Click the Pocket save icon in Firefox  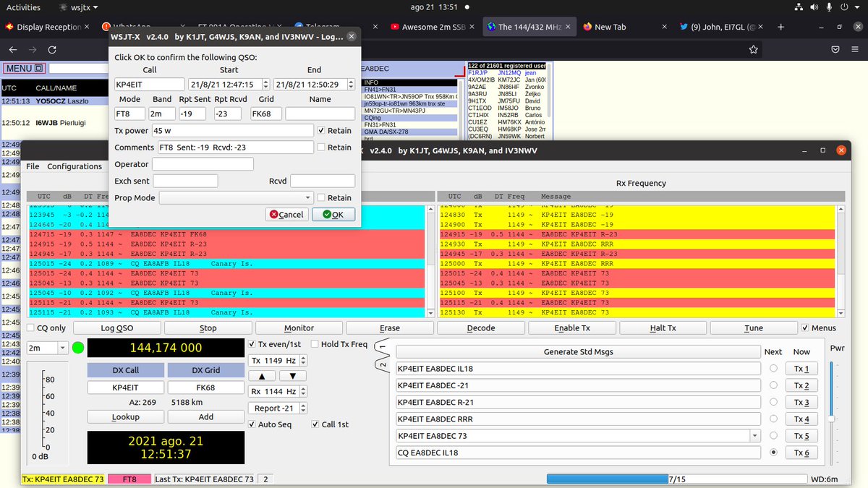coord(834,50)
